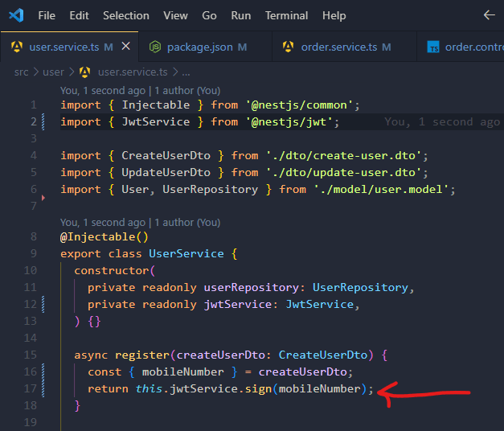
Task: Click the userRepository parameter name
Action: pos(252,288)
